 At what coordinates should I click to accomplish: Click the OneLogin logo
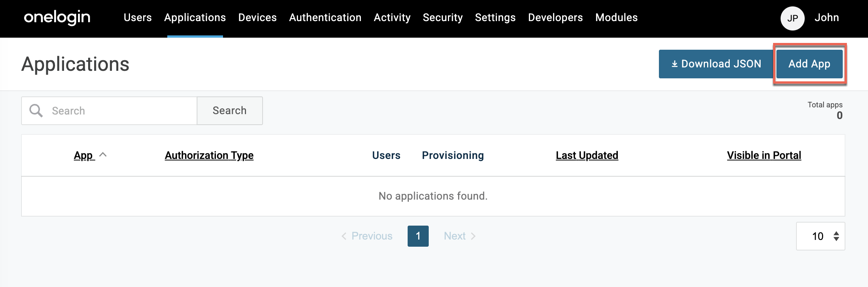57,17
